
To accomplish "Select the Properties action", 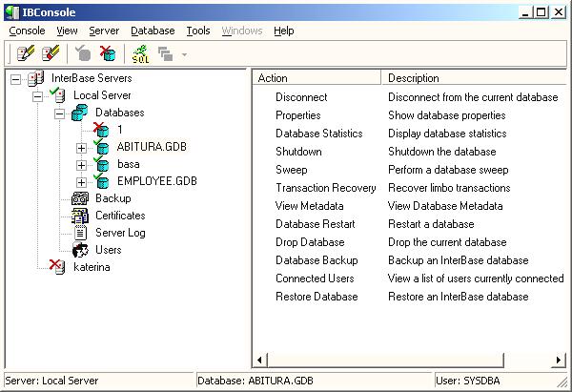I will pyautogui.click(x=298, y=115).
